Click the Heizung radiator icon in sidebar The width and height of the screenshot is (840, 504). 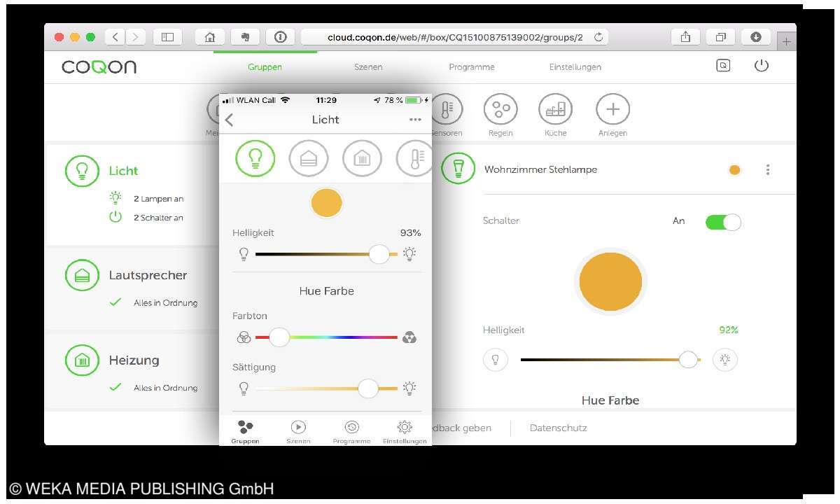coord(82,360)
